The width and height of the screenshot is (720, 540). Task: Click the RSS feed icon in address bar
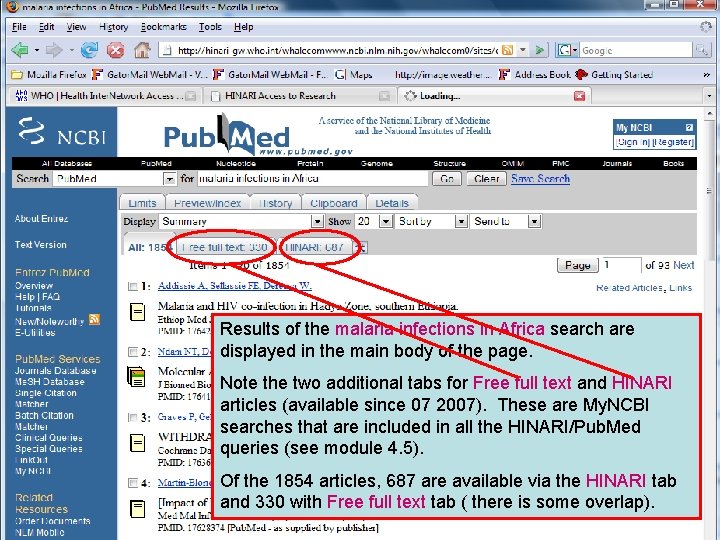(507, 50)
